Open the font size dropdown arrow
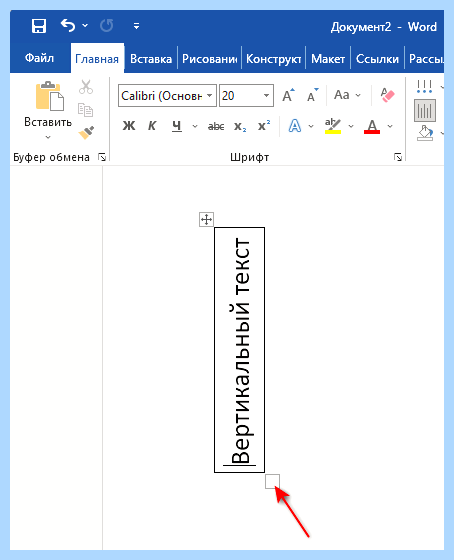The image size is (454, 560). (x=266, y=96)
